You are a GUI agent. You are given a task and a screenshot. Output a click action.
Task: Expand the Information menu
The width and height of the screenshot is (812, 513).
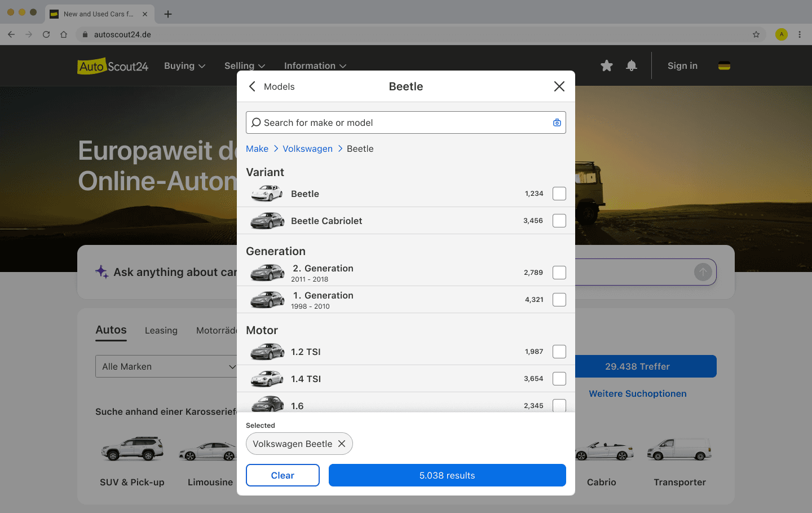[315, 66]
